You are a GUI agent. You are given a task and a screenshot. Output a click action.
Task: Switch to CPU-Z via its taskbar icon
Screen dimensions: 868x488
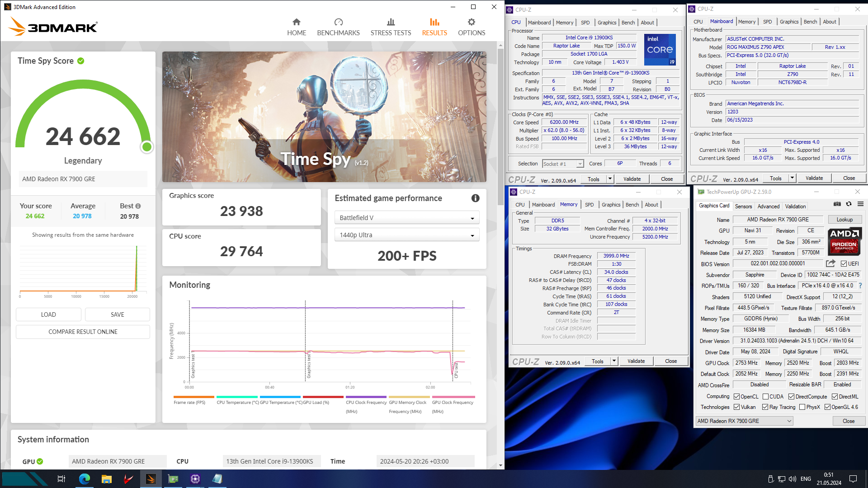click(195, 479)
